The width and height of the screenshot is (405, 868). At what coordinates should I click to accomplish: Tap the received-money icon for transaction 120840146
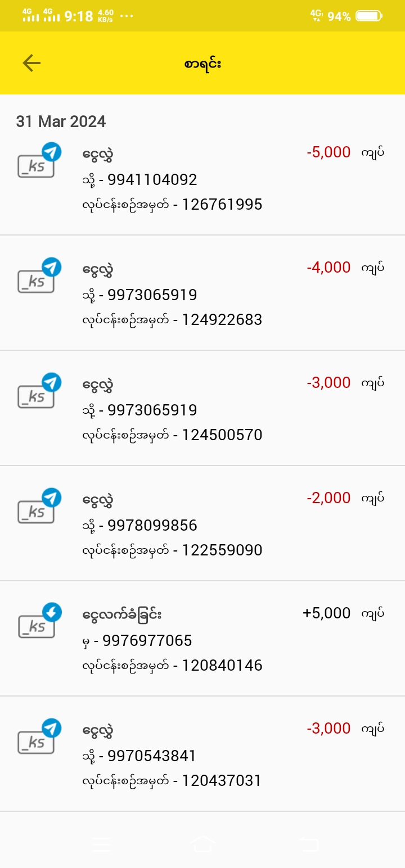pyautogui.click(x=38, y=622)
